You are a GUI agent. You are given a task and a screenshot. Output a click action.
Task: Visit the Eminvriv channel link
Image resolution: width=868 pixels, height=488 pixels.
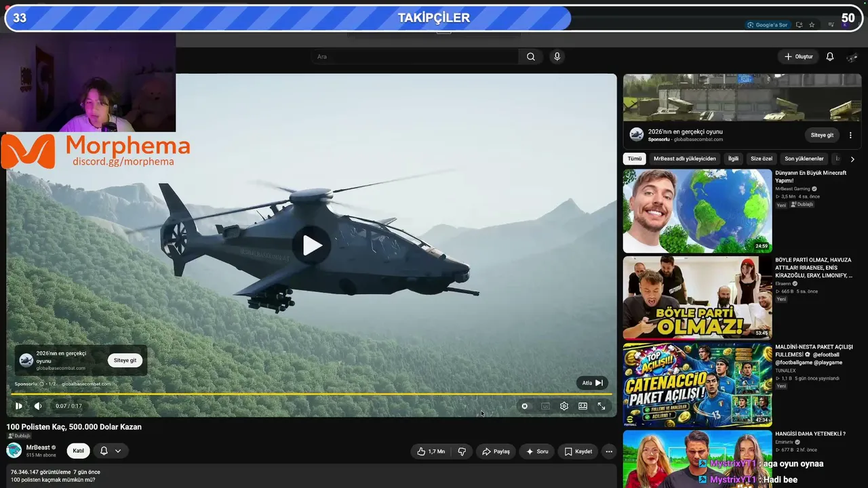pyautogui.click(x=784, y=442)
